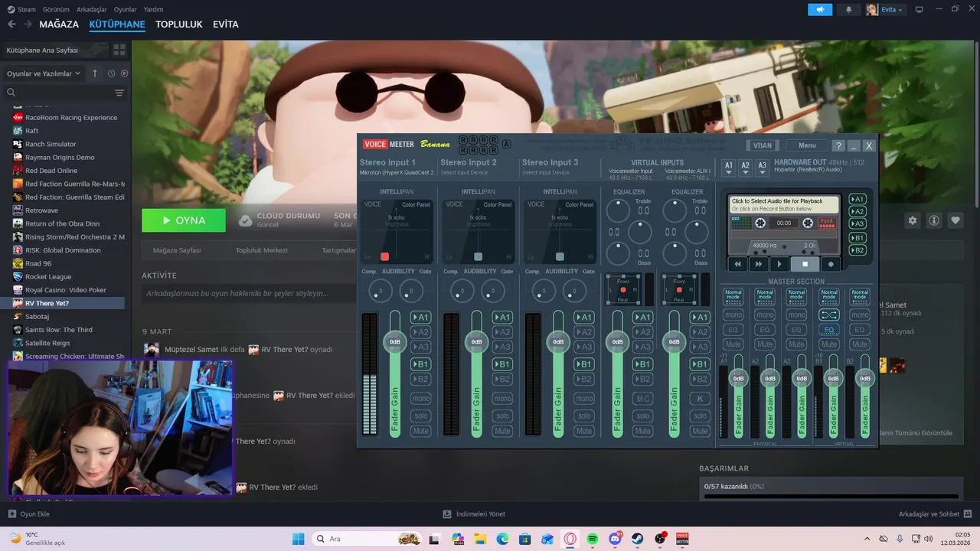This screenshot has width=980, height=551.
Task: Toggle K button on Voicemeeter AUX strip
Action: 700,399
